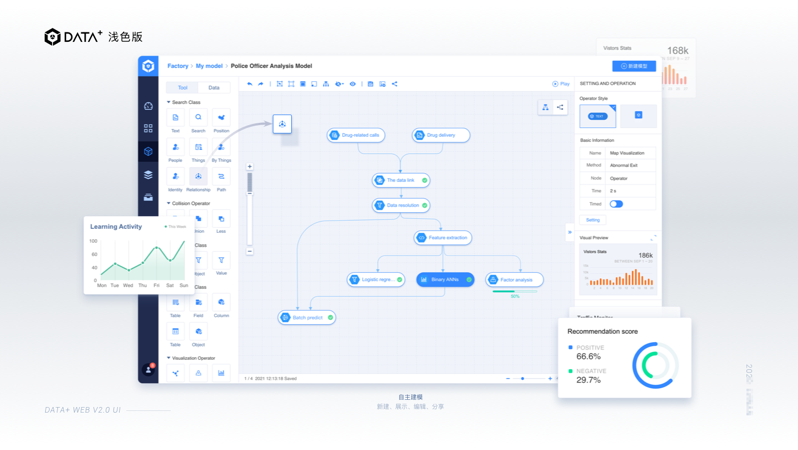Image resolution: width=798 pixels, height=450 pixels.
Task: Select the Drug delivery node
Action: [441, 135]
